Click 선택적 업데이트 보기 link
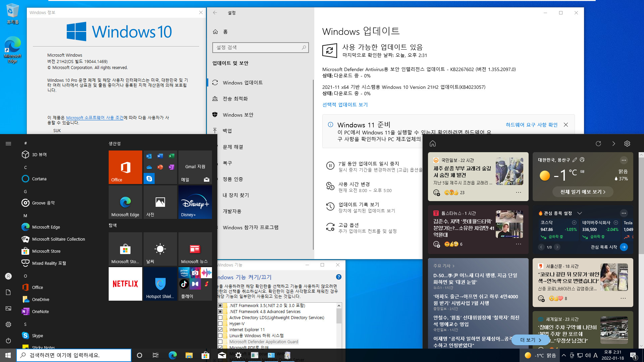 tap(345, 105)
